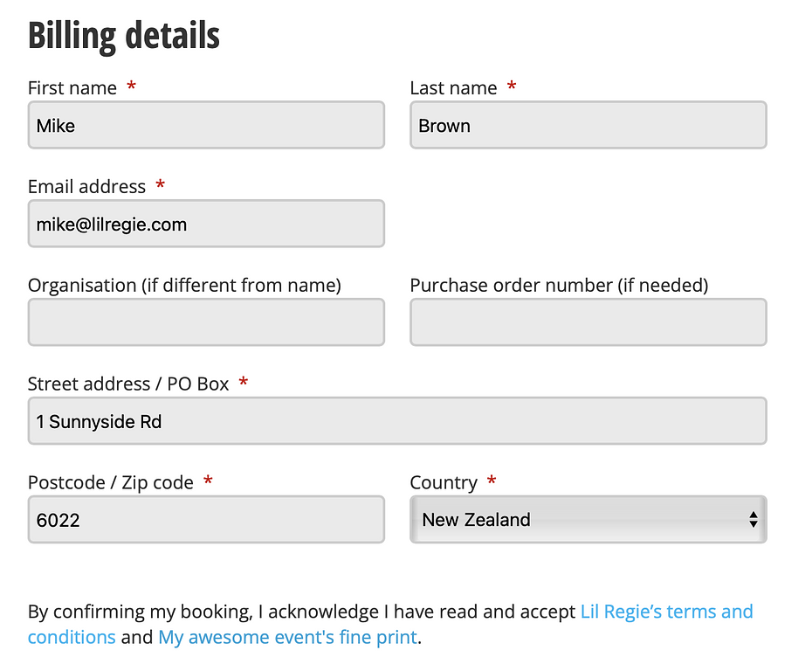Click the Street address / PO Box label
This screenshot has width=812, height=671.
pos(127,384)
